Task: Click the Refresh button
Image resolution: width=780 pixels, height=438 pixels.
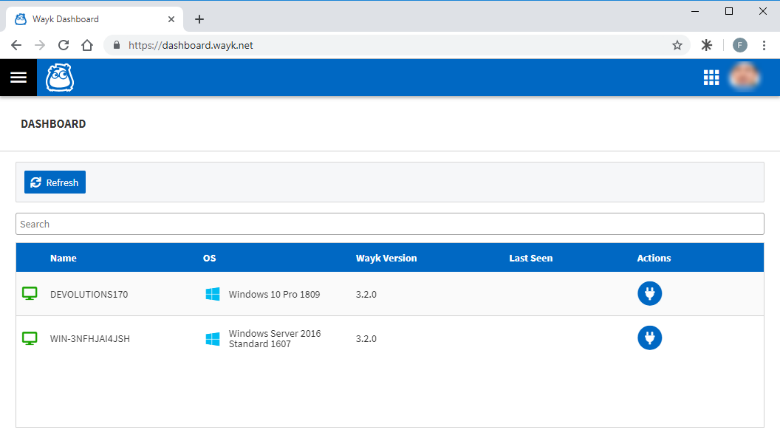Action: (x=55, y=182)
